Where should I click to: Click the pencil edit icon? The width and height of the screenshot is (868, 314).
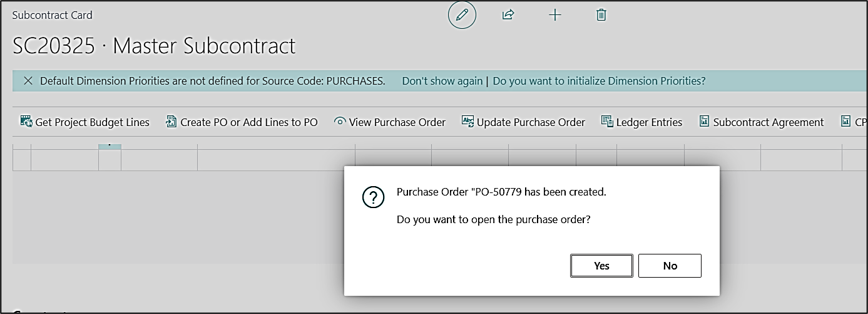click(462, 15)
